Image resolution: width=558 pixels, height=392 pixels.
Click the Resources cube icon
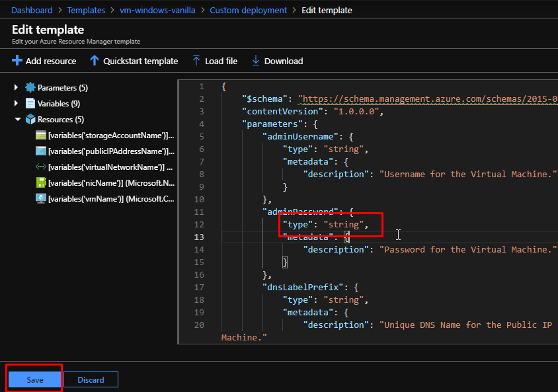pyautogui.click(x=30, y=119)
